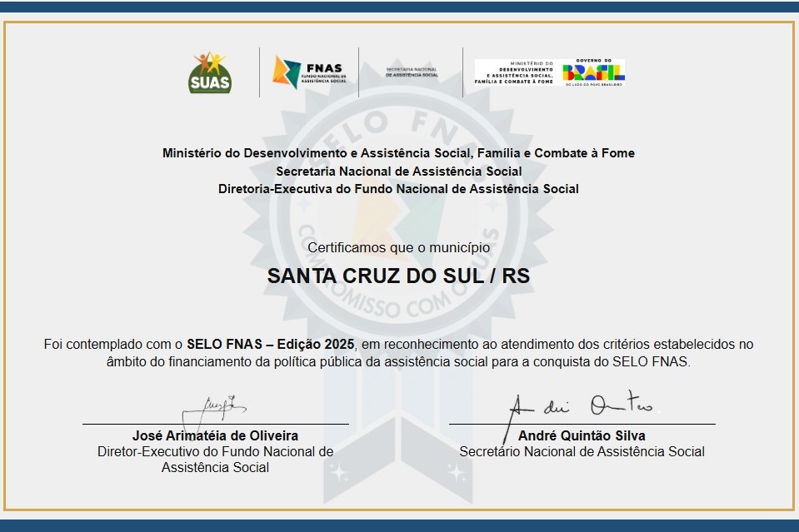Screen dimensions: 799x532
Task: Click the name André Quintão Silva
Action: [x=582, y=435]
